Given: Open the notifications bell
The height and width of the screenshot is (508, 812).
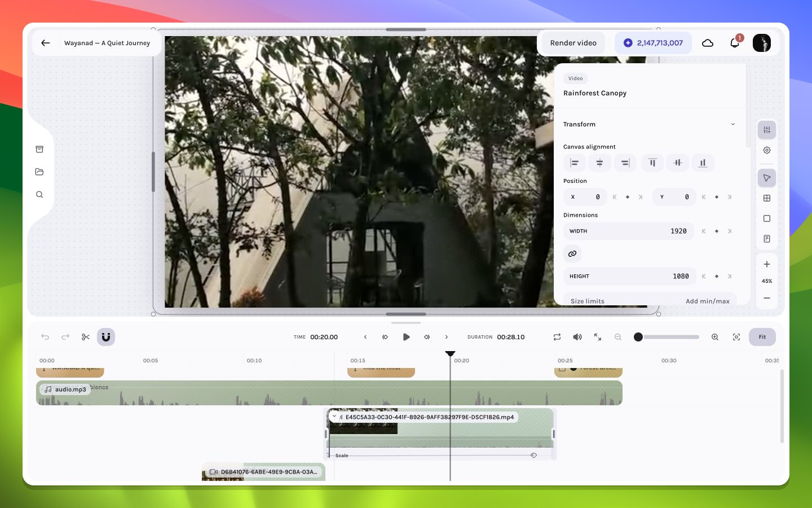Looking at the screenshot, I should [735, 43].
